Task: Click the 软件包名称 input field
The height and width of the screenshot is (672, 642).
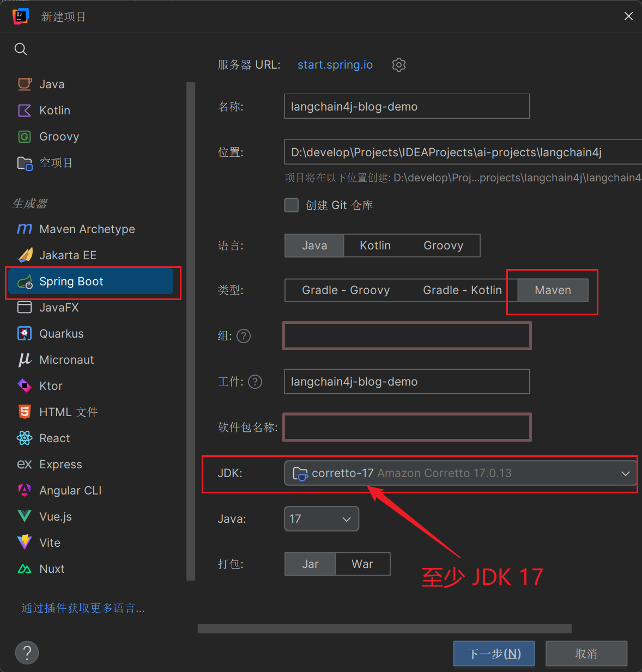Action: tap(407, 427)
